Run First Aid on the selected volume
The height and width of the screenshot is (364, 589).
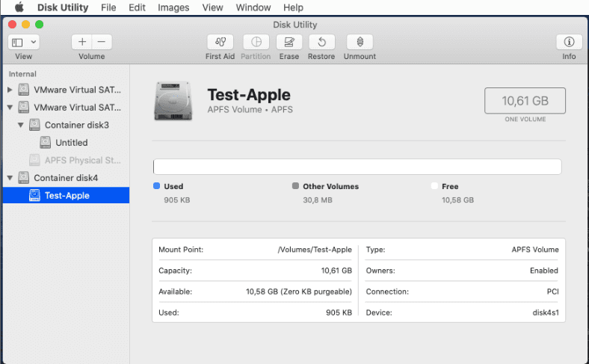tap(220, 42)
